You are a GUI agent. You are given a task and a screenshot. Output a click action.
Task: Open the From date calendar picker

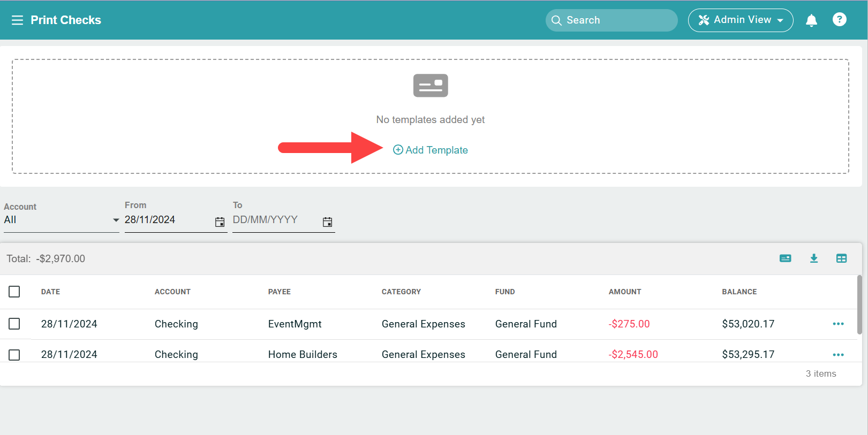pos(220,222)
